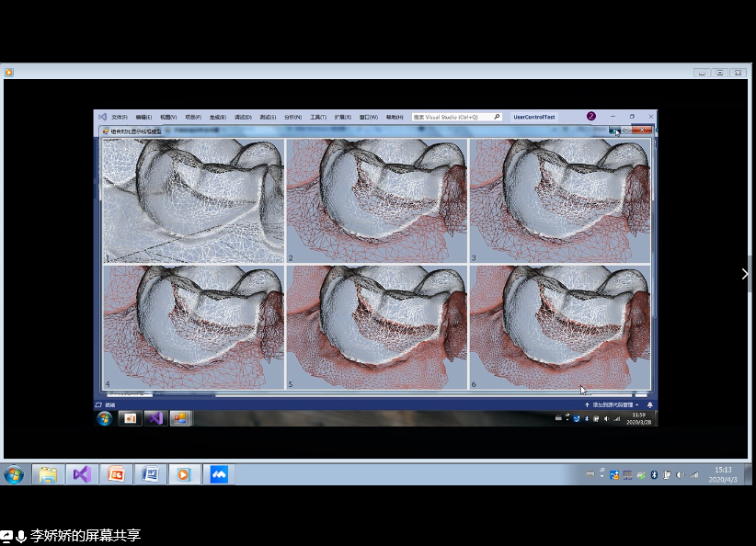This screenshot has width=756, height=546.
Task: Open the File Explorer folder taskbar icon
Action: tap(47, 474)
